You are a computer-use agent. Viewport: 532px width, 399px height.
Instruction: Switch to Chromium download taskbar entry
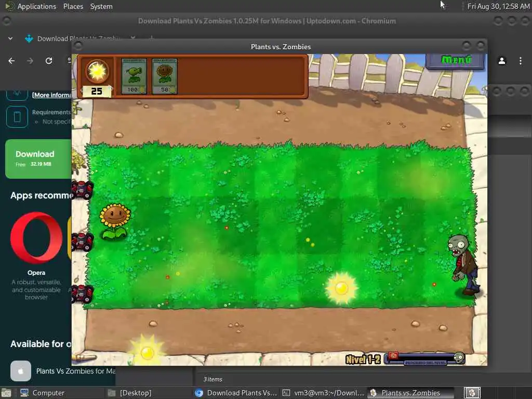point(236,393)
